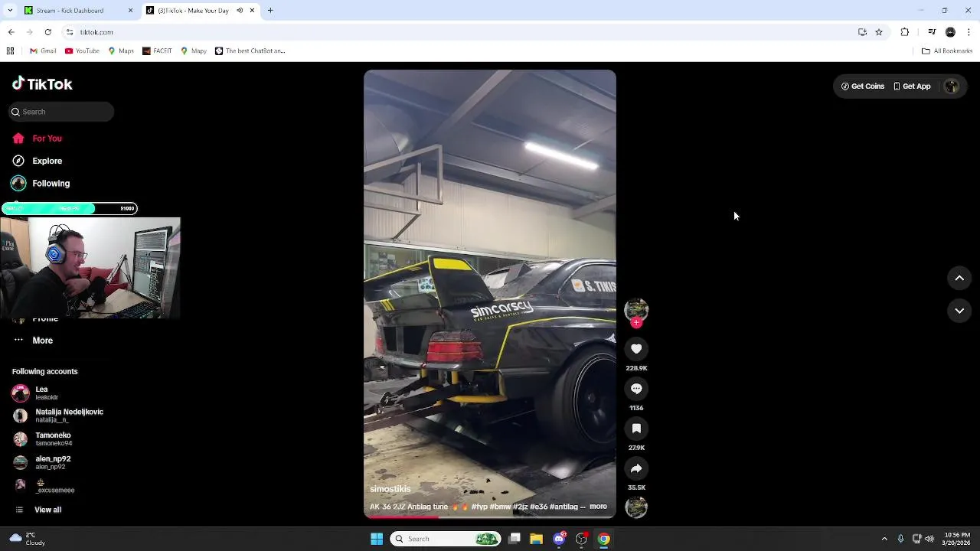The image size is (980, 551).
Task: Reload the TikTok page
Action: point(48,32)
